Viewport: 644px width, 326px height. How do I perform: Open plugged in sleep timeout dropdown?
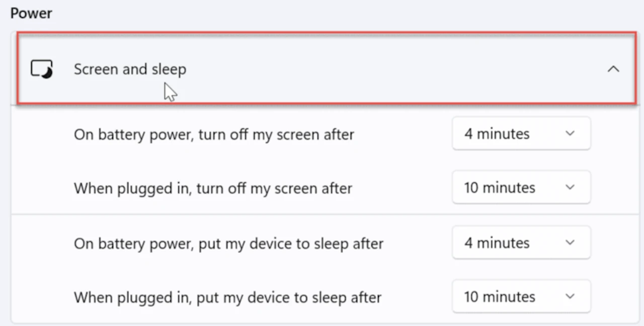tap(521, 297)
